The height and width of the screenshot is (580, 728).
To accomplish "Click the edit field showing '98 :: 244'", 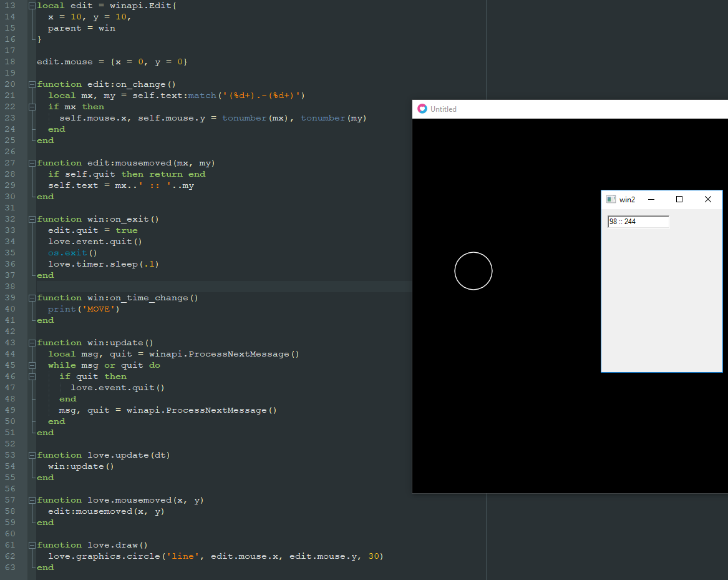I will (x=638, y=222).
